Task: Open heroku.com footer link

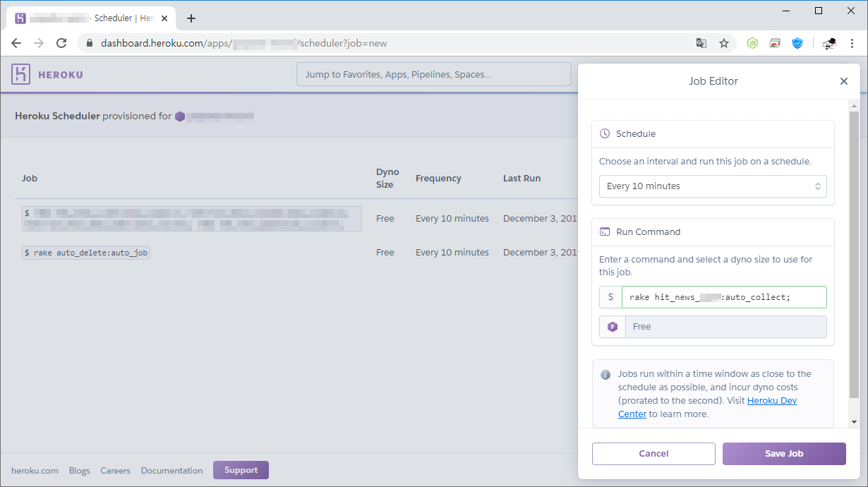Action: point(35,471)
